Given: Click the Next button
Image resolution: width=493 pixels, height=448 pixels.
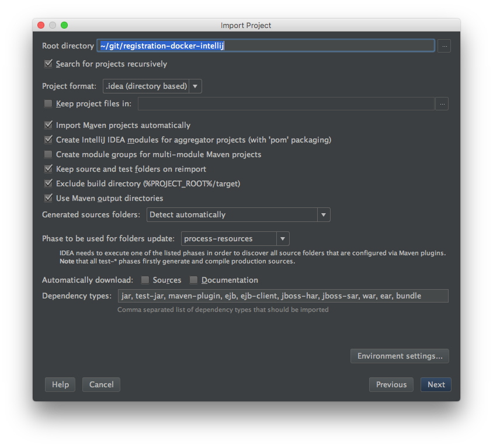Looking at the screenshot, I should 436,384.
